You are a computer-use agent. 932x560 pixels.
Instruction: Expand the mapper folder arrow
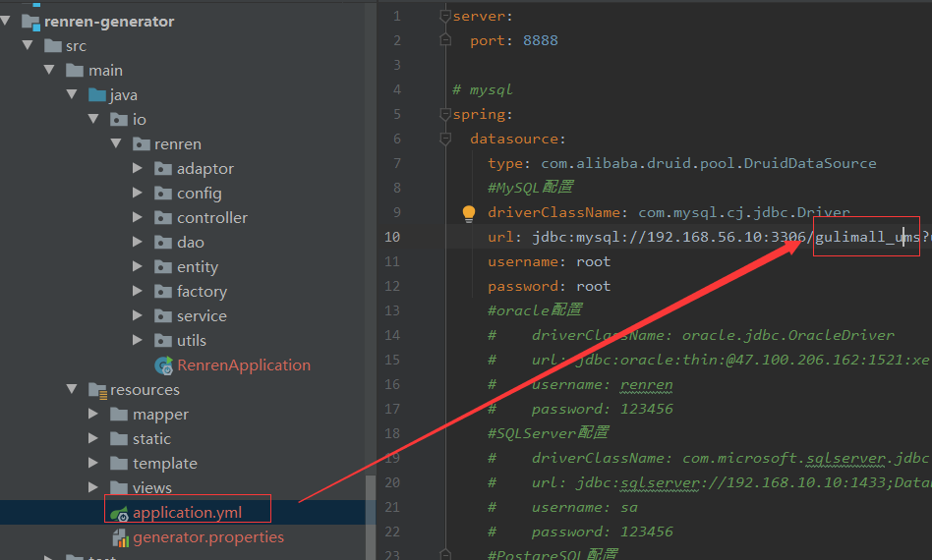(93, 414)
